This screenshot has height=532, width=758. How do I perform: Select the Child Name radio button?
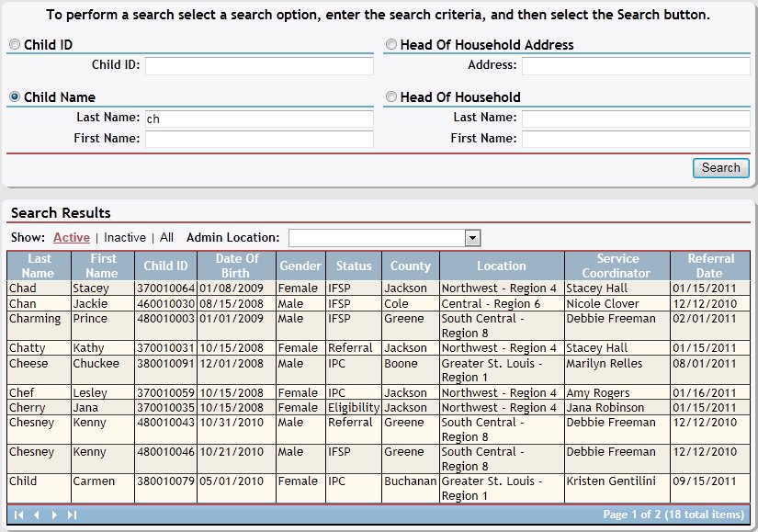click(15, 97)
